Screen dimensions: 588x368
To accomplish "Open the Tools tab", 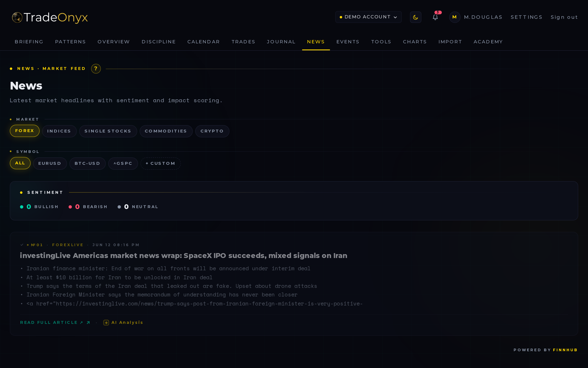I will tap(381, 42).
